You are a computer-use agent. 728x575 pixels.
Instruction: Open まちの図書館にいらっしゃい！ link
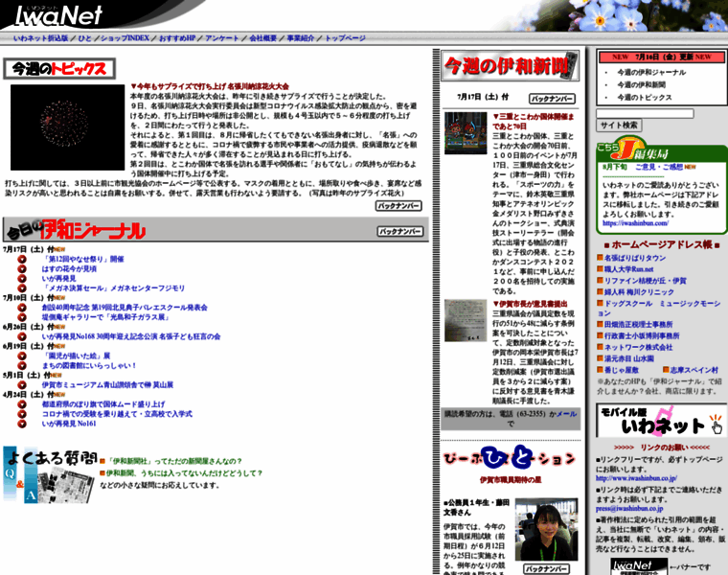(89, 365)
